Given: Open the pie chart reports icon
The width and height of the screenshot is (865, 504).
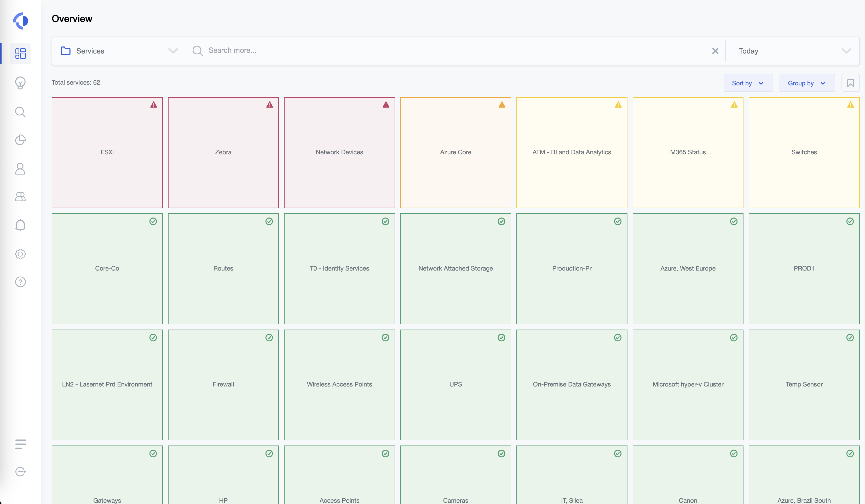Looking at the screenshot, I should click(21, 140).
